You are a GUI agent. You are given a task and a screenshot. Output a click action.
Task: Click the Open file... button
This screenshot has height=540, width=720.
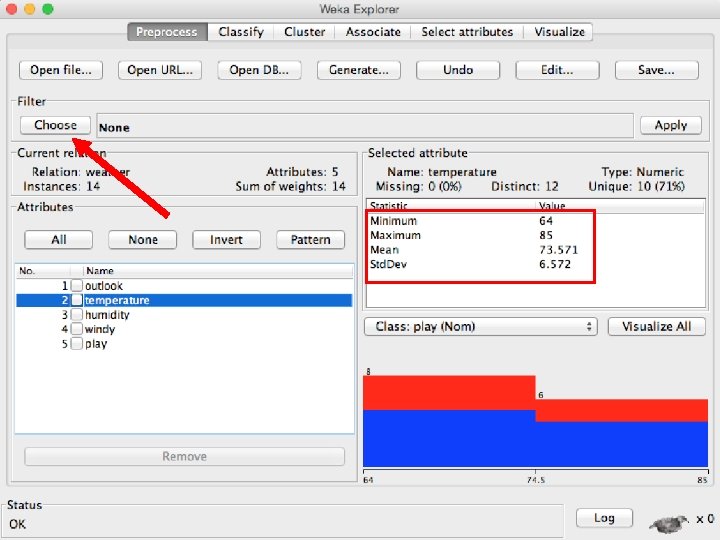point(61,70)
